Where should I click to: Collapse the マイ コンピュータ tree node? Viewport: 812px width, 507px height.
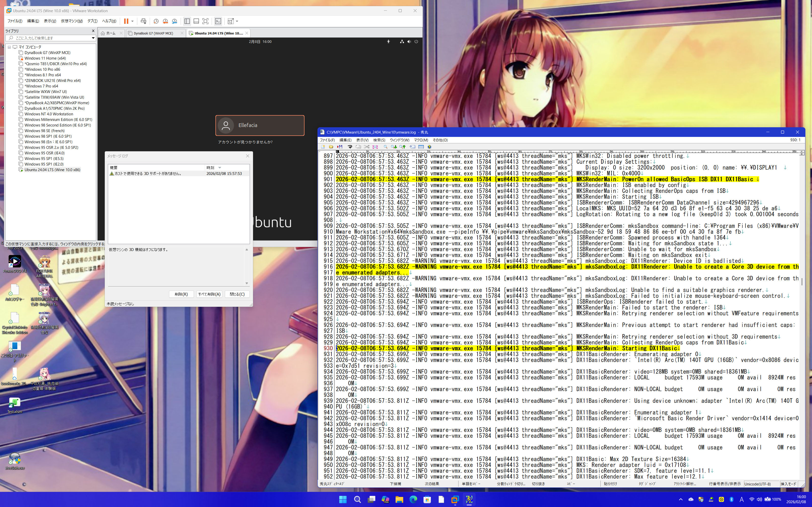(x=9, y=47)
